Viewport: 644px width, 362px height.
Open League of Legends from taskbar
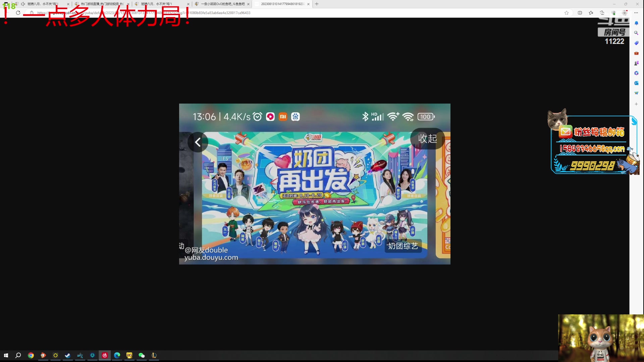(154, 355)
